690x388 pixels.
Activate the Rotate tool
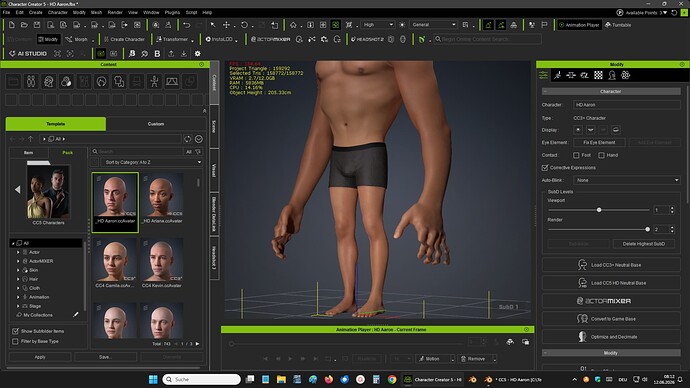[244, 25]
